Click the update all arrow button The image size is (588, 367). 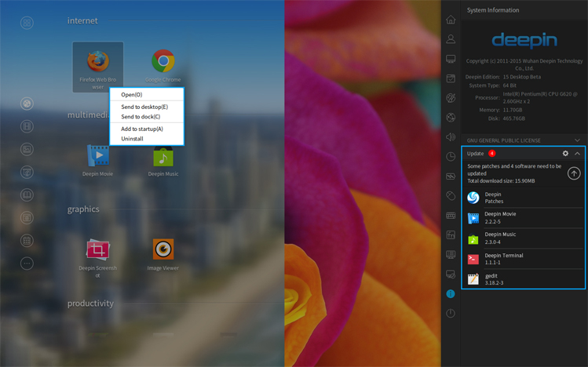point(574,173)
